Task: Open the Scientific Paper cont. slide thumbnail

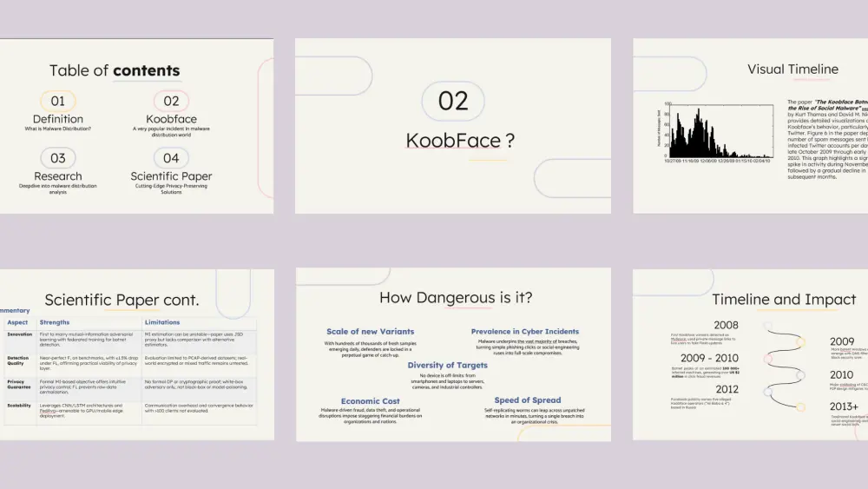Action: click(x=137, y=355)
